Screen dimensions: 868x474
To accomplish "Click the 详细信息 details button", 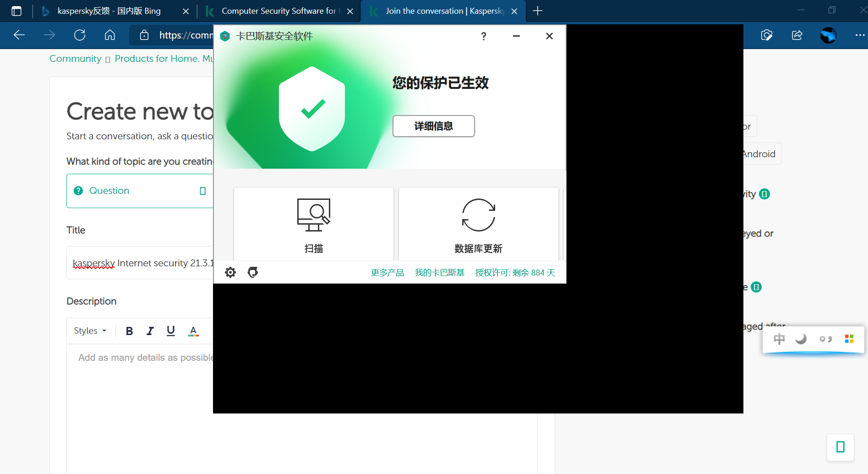I will coord(434,126).
